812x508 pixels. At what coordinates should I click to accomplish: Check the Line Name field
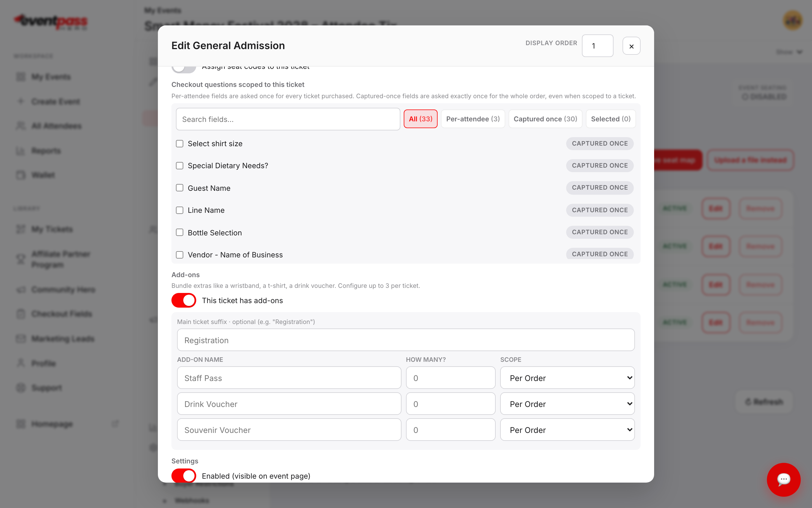point(180,210)
